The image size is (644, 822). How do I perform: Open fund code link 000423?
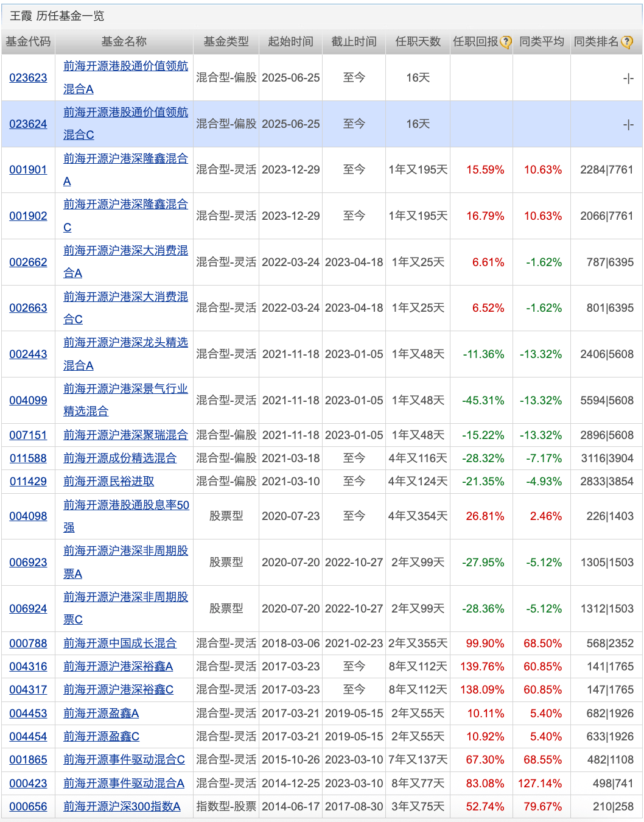click(28, 783)
